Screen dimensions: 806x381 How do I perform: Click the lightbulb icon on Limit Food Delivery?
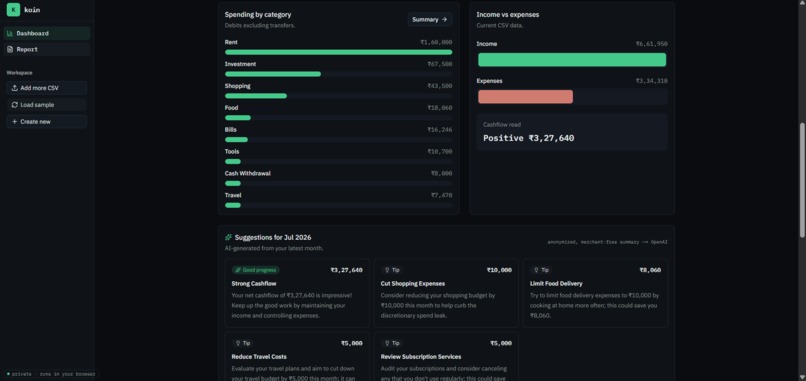(536, 270)
